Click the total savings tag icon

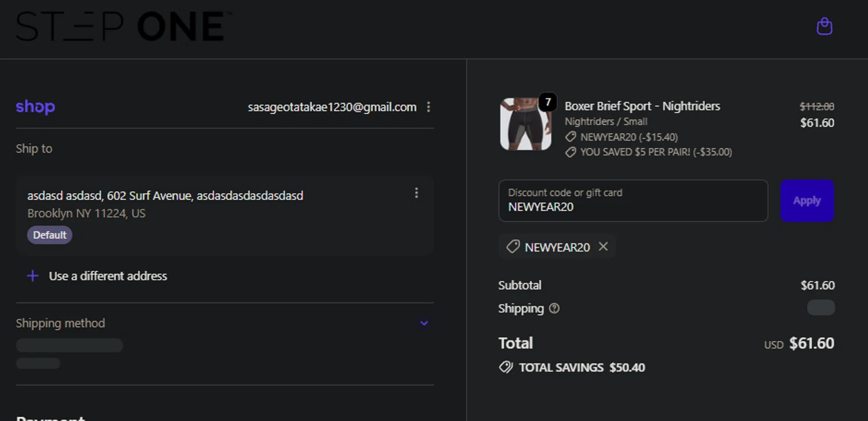[506, 367]
